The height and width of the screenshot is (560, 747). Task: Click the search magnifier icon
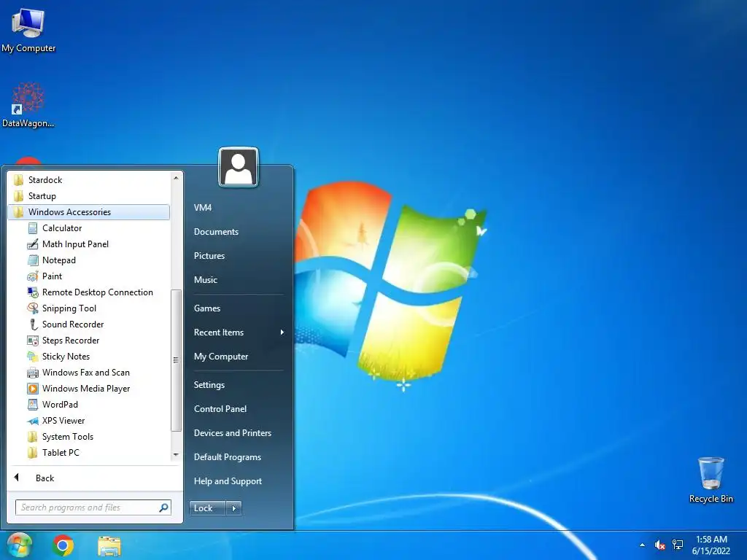163,507
